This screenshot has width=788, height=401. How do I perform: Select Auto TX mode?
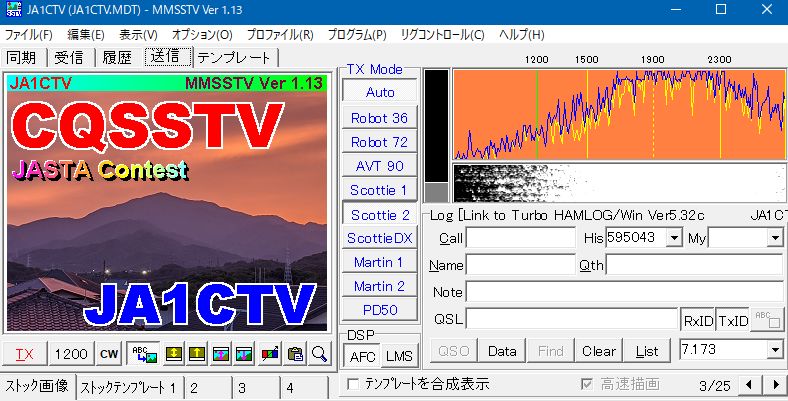coord(380,92)
